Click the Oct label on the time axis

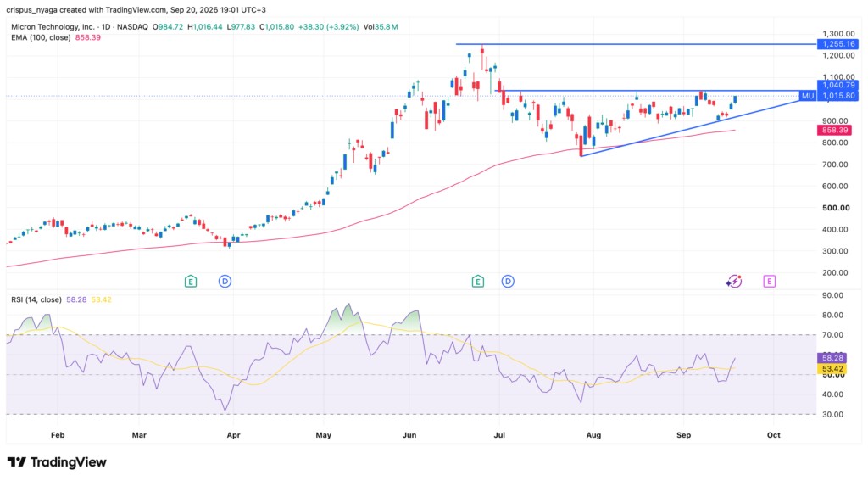[x=773, y=435]
